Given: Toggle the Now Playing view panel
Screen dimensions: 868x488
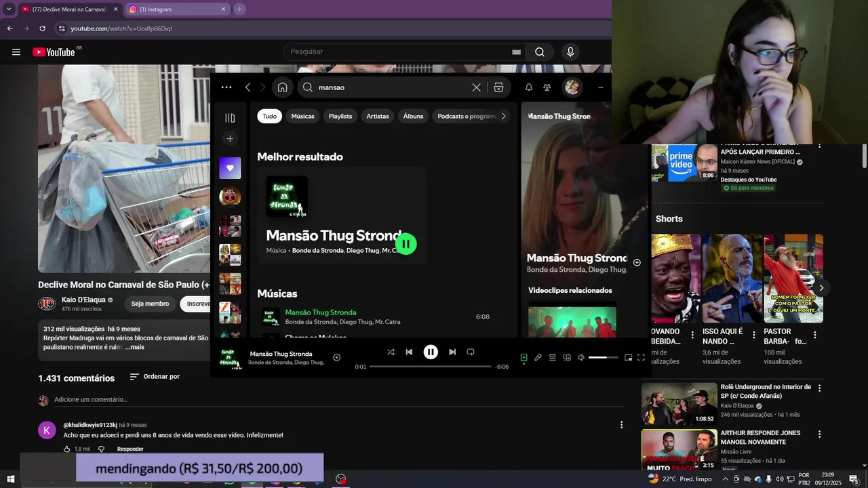Looking at the screenshot, I should point(524,357).
